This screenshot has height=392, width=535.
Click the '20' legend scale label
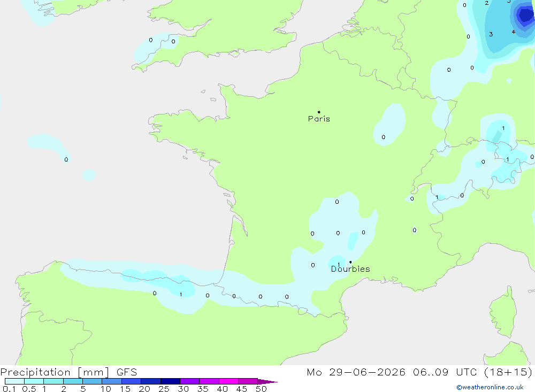tap(144, 389)
